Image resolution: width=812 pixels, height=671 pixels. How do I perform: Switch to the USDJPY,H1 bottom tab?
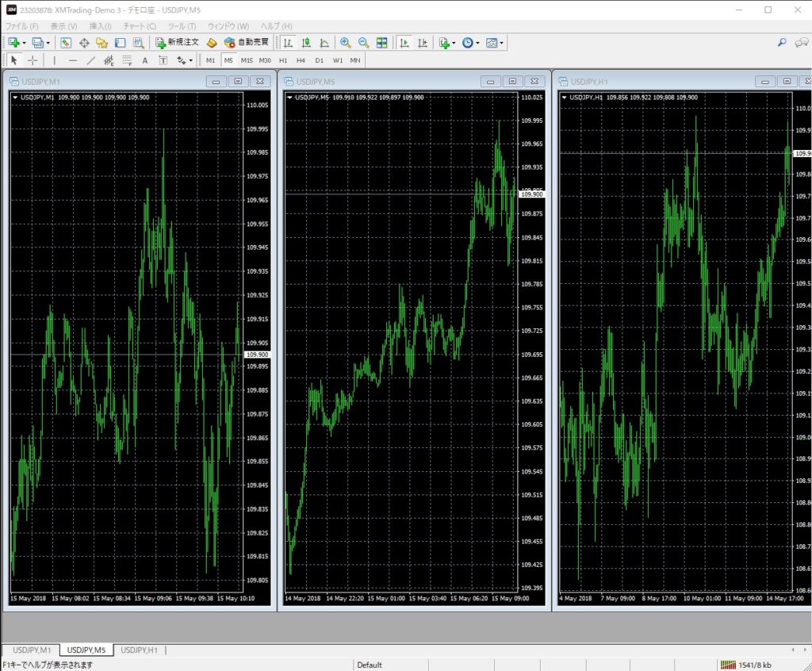139,650
